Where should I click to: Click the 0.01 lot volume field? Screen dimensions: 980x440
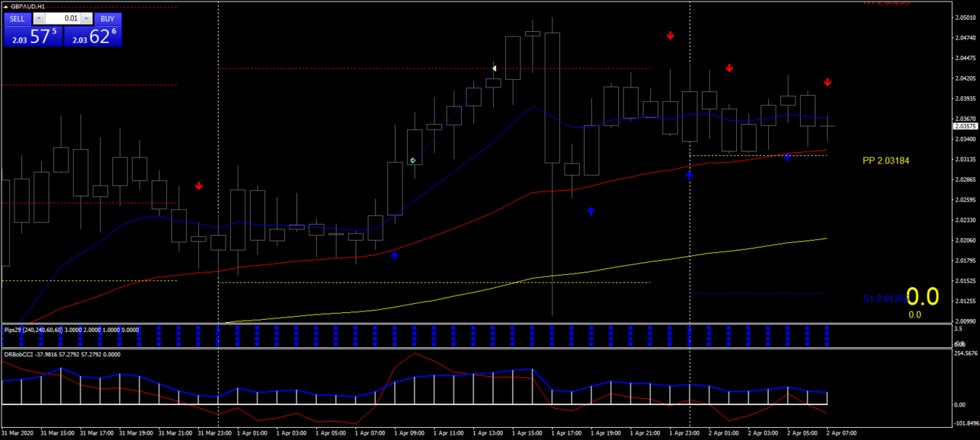click(63, 18)
